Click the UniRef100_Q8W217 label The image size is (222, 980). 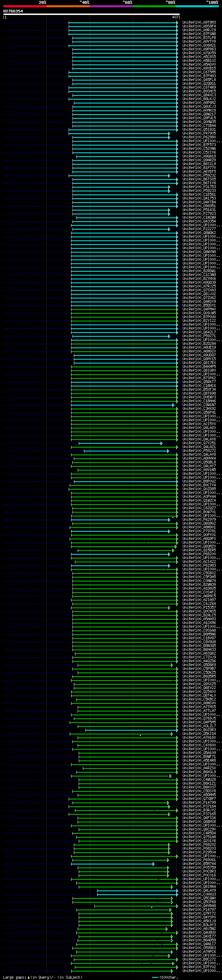tap(199, 114)
